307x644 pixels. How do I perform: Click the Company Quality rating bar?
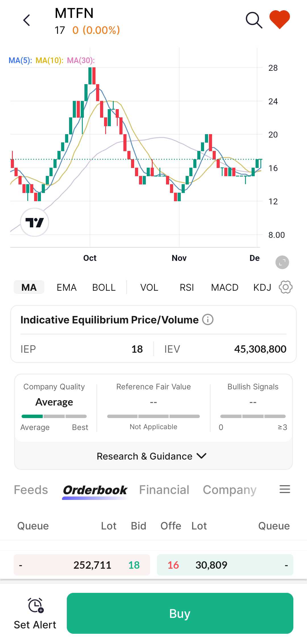pos(54,416)
